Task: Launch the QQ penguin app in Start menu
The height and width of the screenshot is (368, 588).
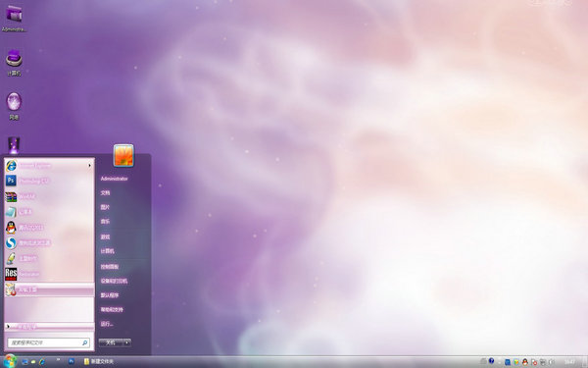Action: pos(49,228)
